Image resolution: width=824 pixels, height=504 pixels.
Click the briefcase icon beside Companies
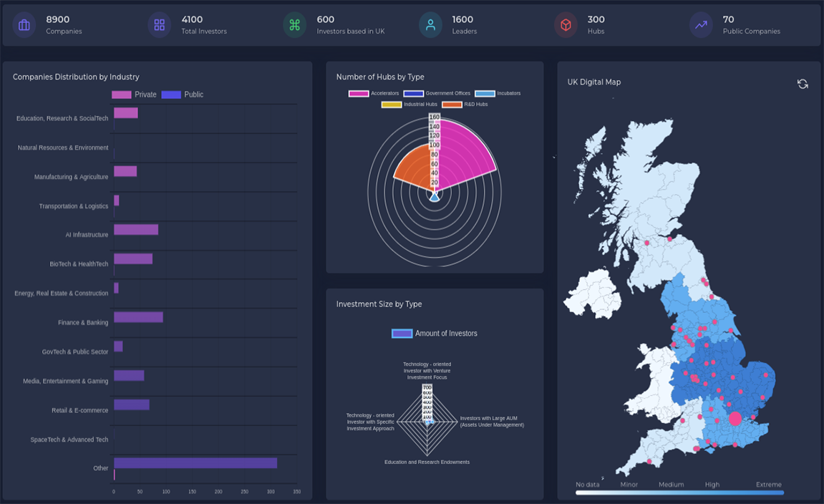coord(24,25)
